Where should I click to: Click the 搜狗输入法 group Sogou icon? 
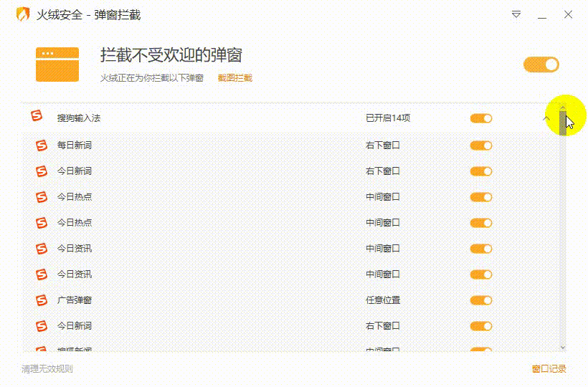pos(37,115)
